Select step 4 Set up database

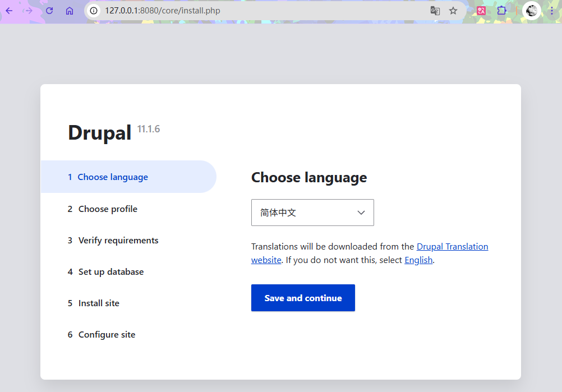point(106,272)
